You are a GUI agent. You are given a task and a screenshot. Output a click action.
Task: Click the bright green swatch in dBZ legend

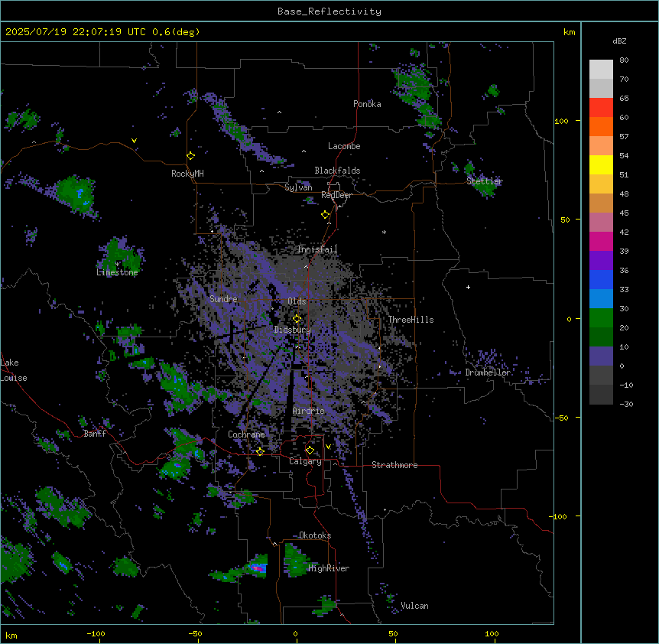pos(601,318)
